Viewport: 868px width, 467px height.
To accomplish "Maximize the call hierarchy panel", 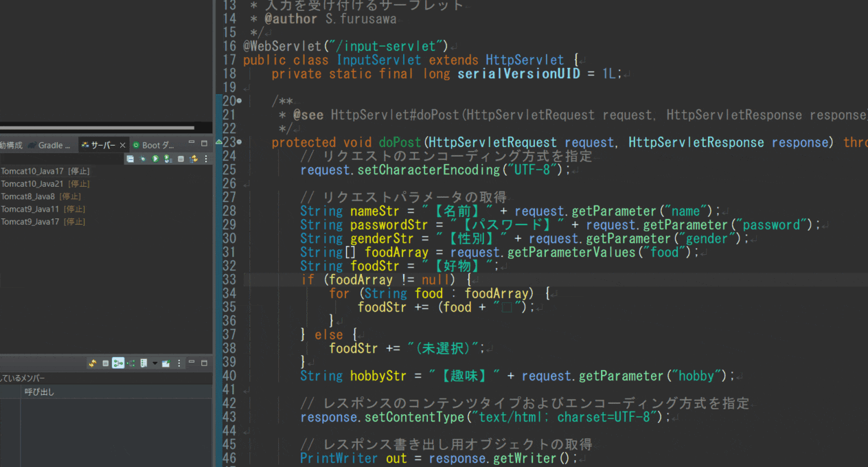I will point(204,362).
